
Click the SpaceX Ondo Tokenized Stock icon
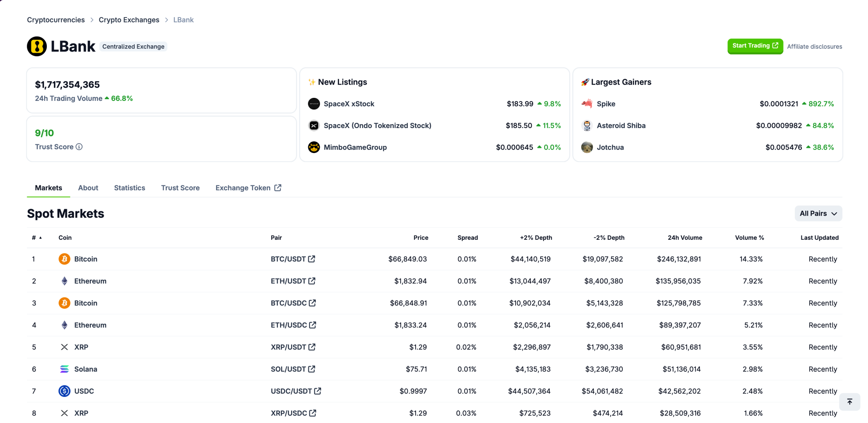[314, 126]
